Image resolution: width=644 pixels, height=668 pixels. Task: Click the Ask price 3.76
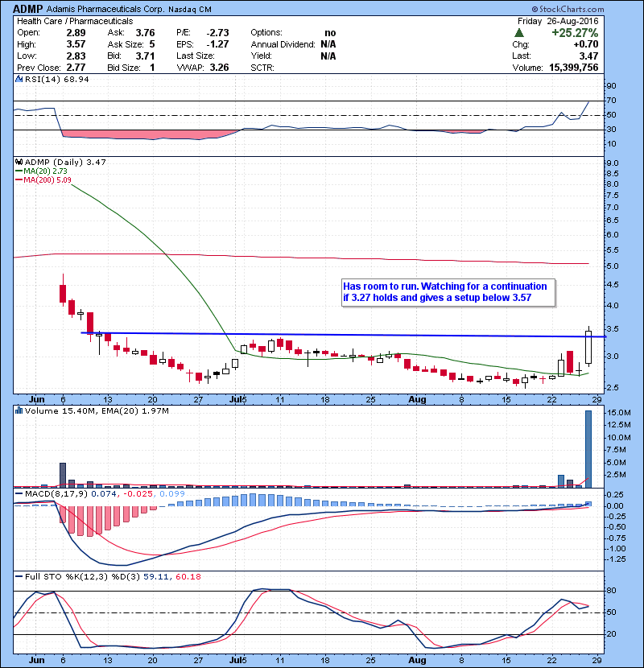coord(146,33)
